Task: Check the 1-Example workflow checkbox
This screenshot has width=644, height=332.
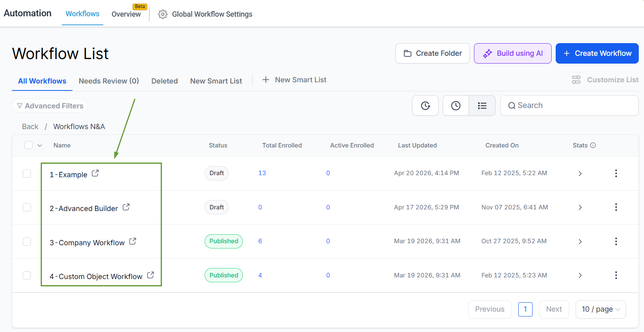Action: pos(27,174)
